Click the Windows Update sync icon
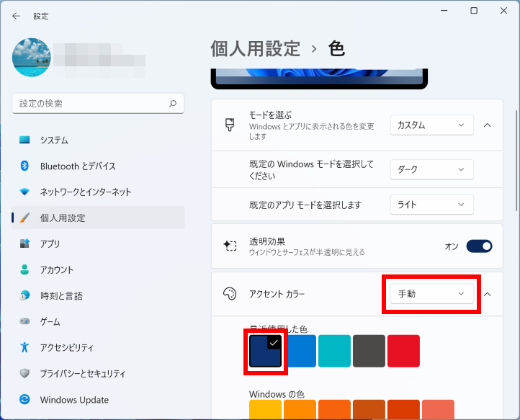 tap(24, 399)
